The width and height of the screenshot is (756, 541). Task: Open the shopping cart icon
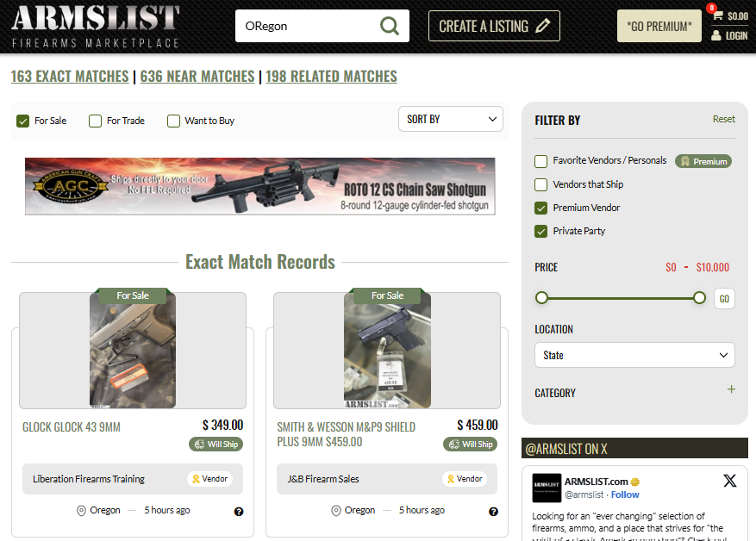click(x=717, y=16)
